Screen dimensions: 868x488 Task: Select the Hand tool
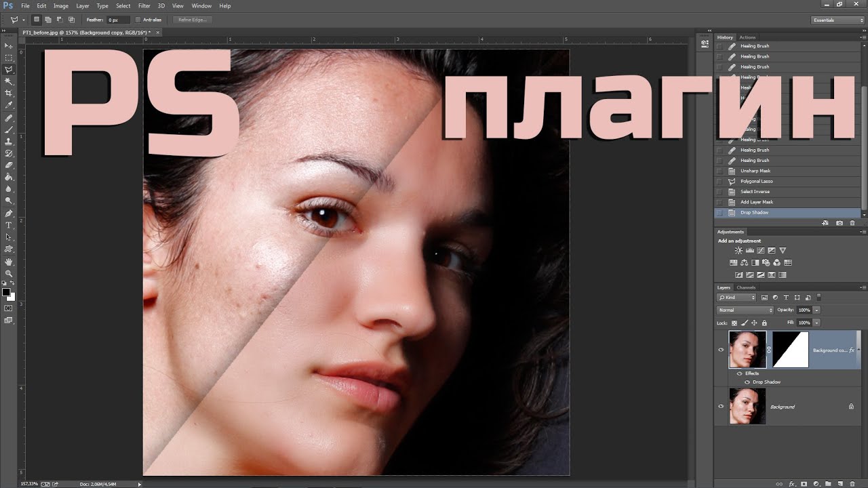pyautogui.click(x=9, y=262)
